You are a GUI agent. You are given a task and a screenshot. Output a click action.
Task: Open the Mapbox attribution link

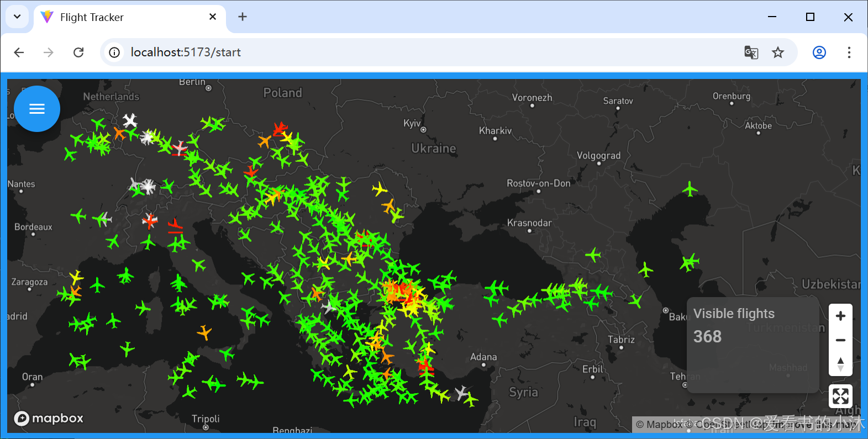coord(660,424)
